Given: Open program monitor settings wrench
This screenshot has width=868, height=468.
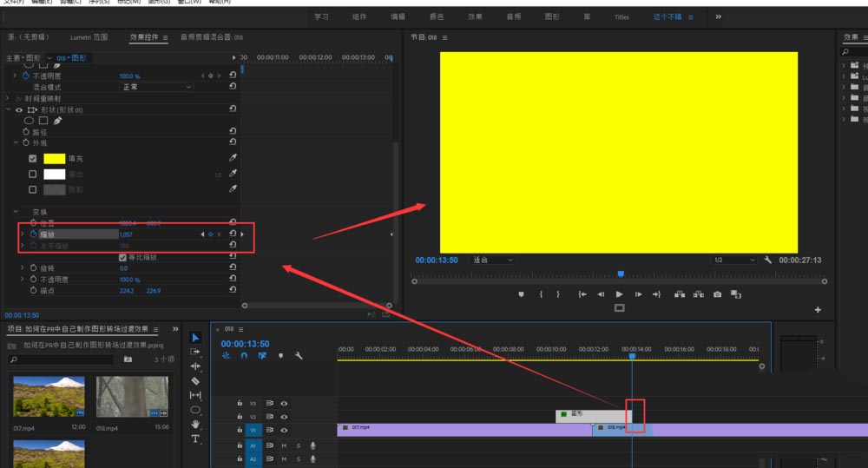Looking at the screenshot, I should 768,260.
